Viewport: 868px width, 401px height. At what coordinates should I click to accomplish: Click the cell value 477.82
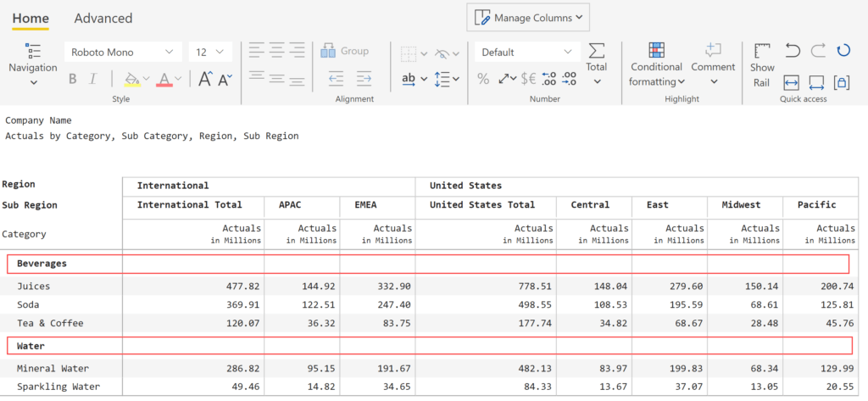click(x=242, y=287)
